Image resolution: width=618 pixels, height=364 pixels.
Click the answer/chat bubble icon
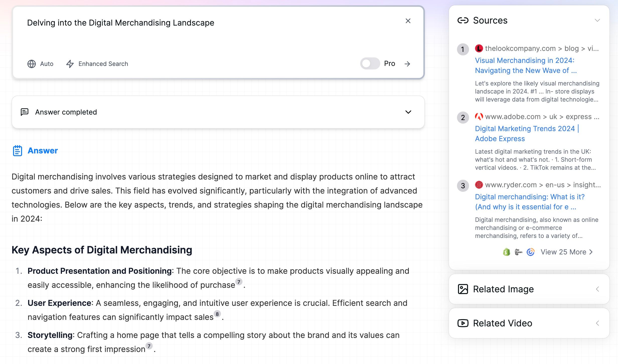click(25, 112)
